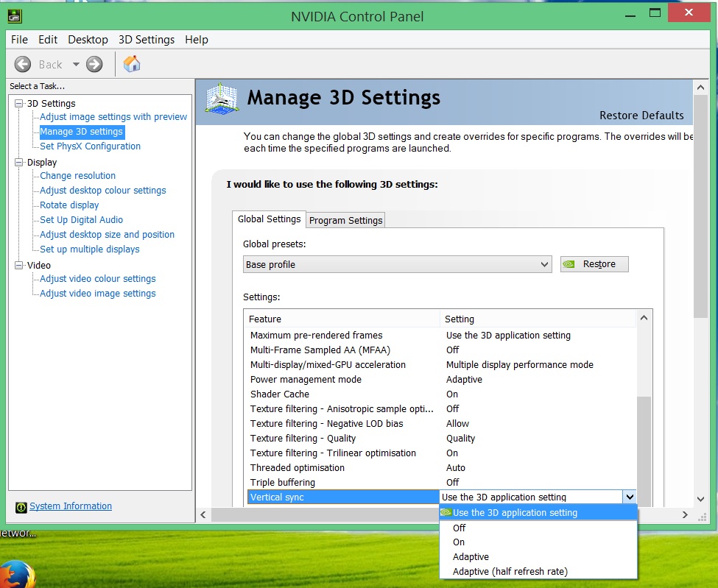Select Texture filtering - Trilinear optimisation row

441,453
